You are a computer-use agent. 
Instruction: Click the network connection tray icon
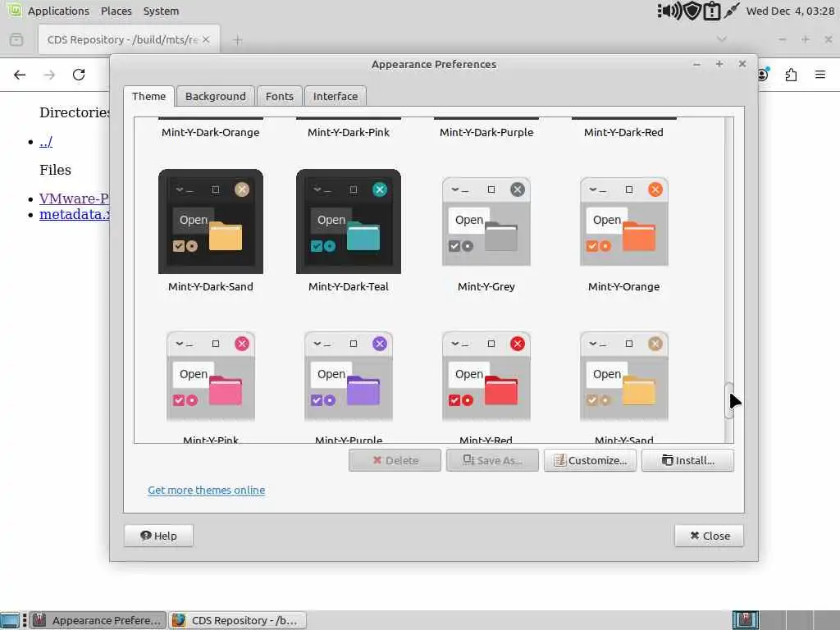click(x=731, y=11)
